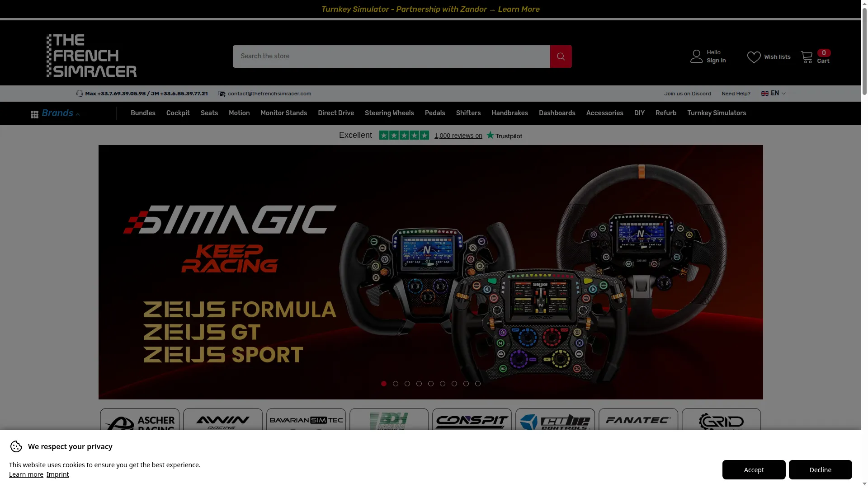Click Need Help? link

tap(736, 94)
